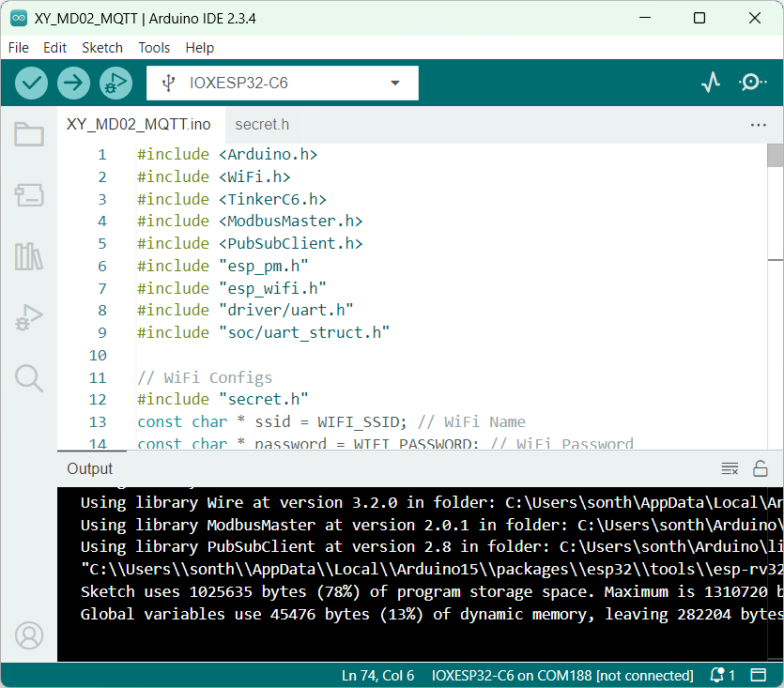Open notifications bell in status bar

pos(722,676)
